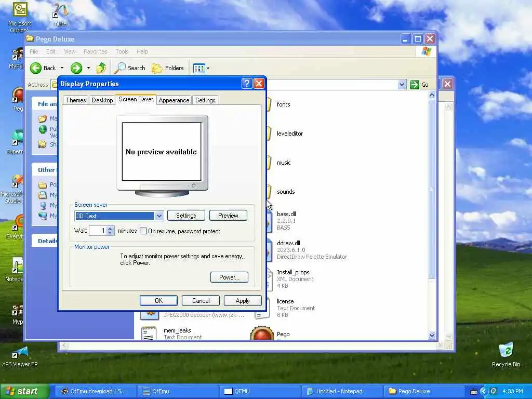Open the Edit menu in Pego Deluxe
The height and width of the screenshot is (399, 532).
(x=50, y=51)
